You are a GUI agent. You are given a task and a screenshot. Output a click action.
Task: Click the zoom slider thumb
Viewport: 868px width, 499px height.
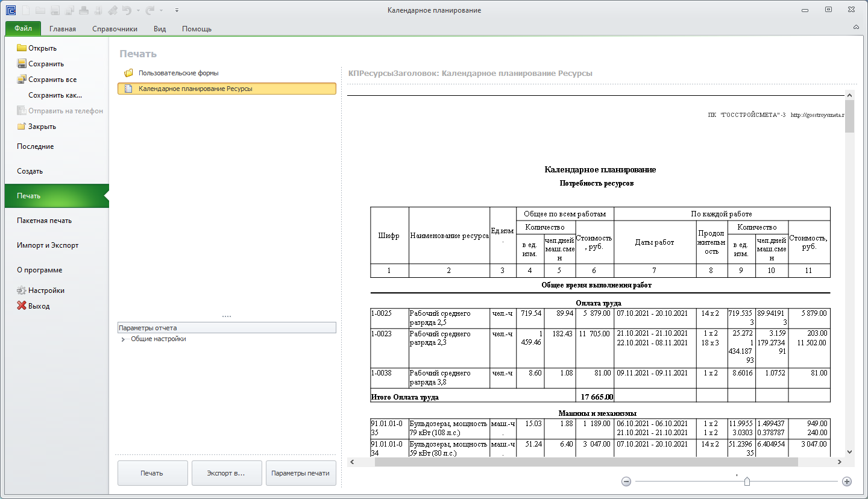pos(747,482)
